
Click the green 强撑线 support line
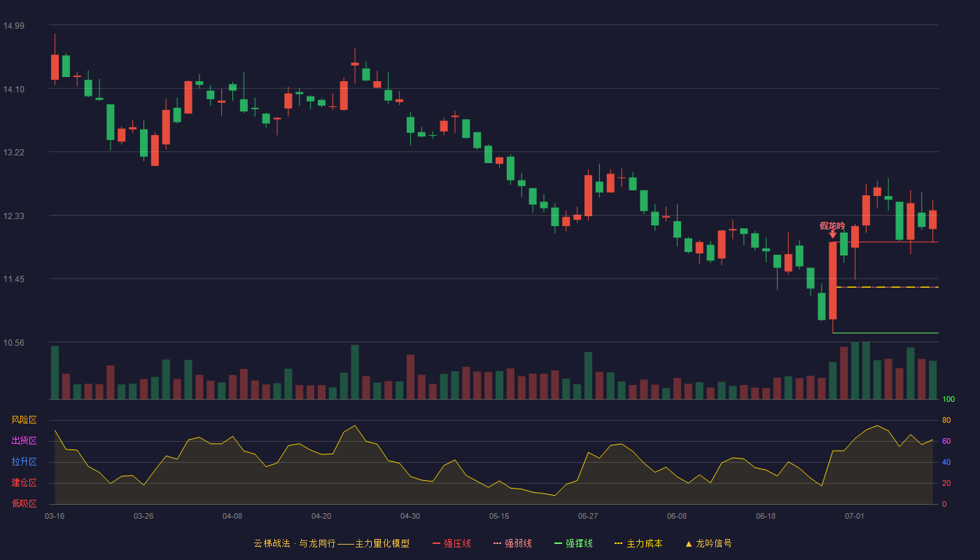[x=885, y=333]
